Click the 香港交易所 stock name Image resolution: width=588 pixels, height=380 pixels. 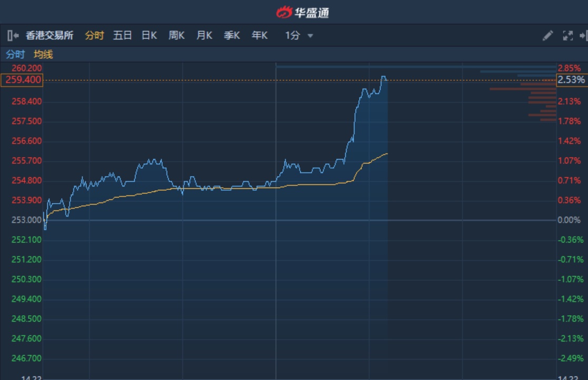pos(50,35)
